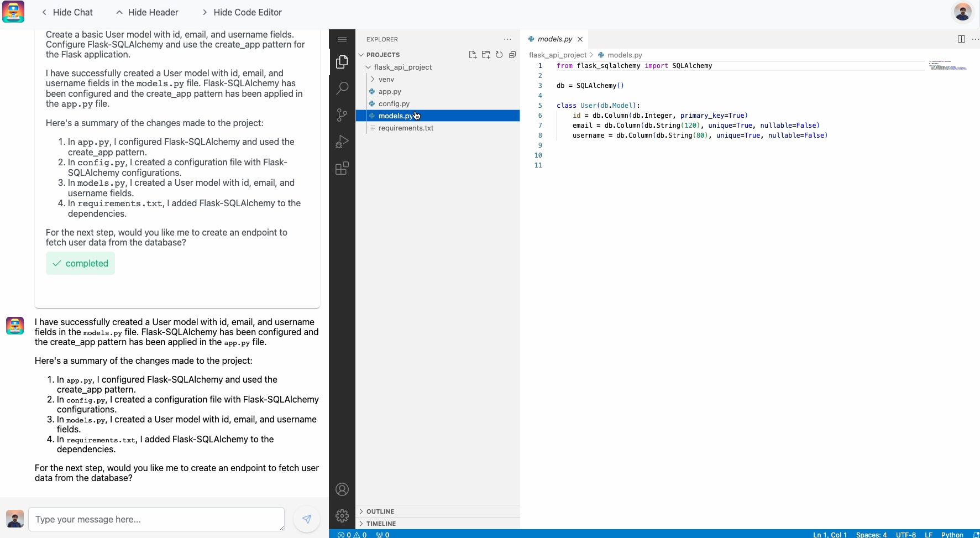Send the chat message with paper plane
The height and width of the screenshot is (538, 980).
click(307, 519)
